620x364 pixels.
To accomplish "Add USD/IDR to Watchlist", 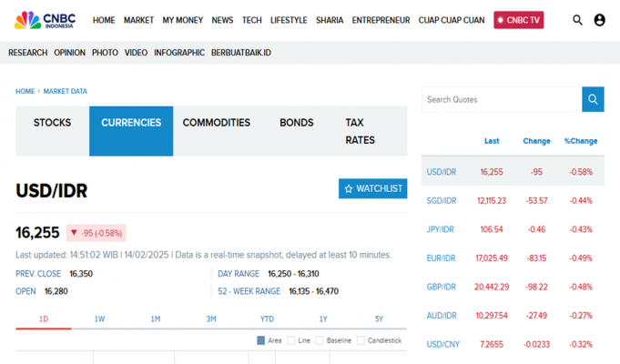I will pos(372,188).
